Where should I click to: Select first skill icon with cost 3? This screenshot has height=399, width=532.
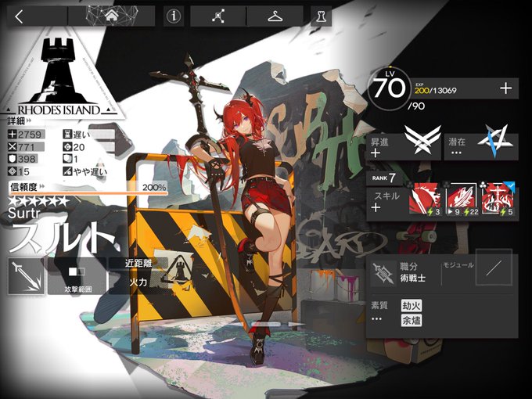pos(425,199)
